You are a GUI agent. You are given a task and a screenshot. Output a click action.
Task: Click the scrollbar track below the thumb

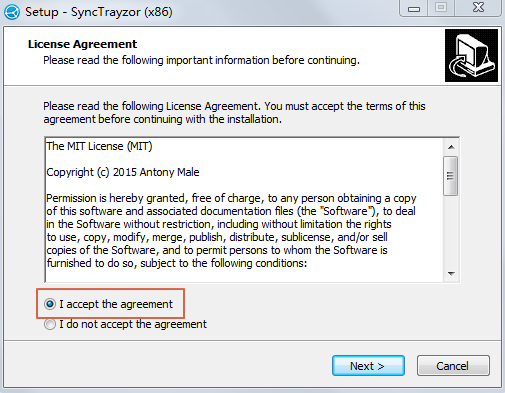(x=451, y=231)
